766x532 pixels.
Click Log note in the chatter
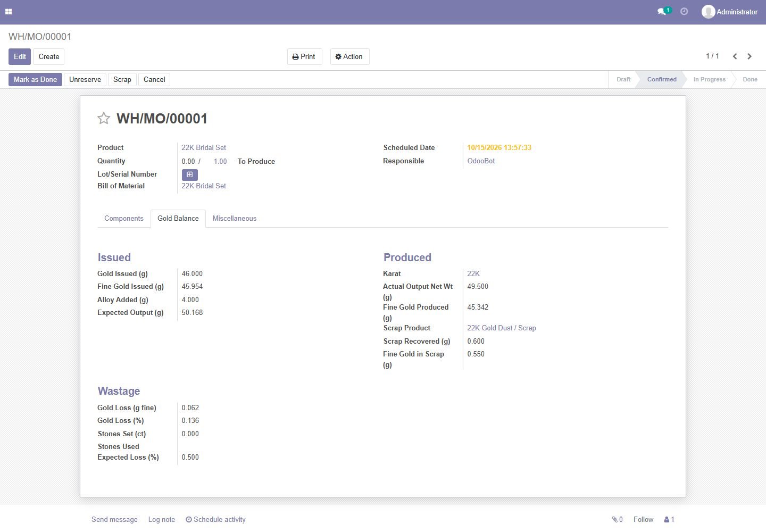click(x=162, y=520)
